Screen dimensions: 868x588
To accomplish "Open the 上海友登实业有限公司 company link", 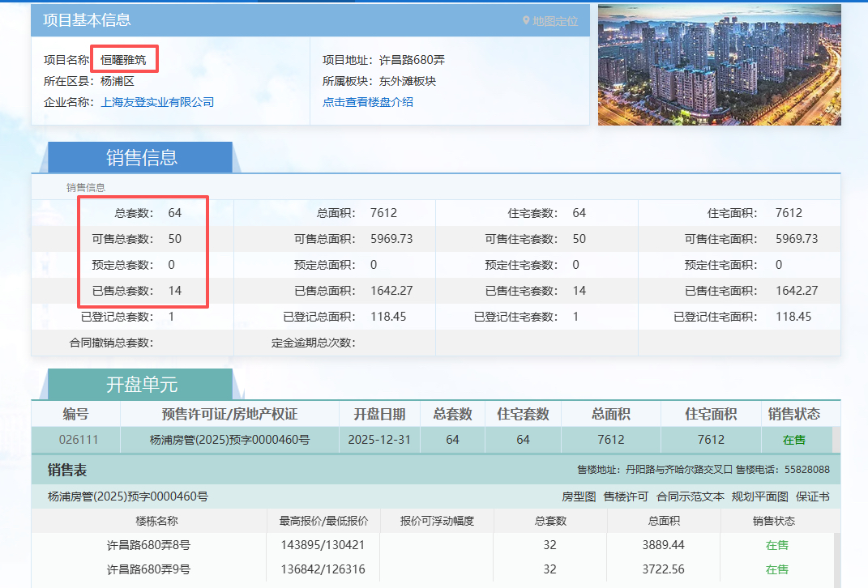I will click(x=157, y=102).
